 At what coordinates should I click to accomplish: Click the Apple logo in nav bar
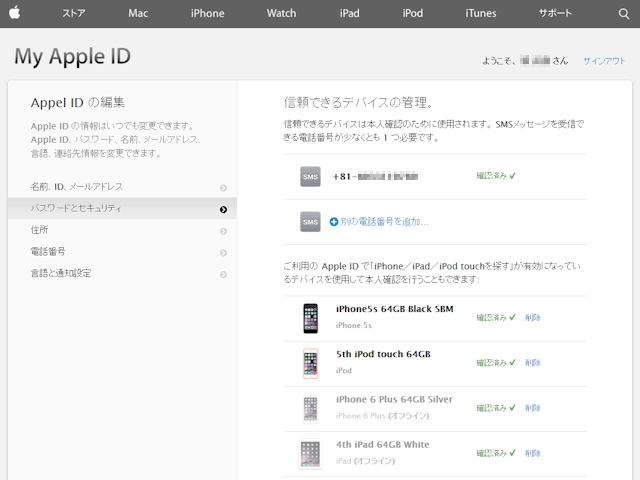click(x=15, y=13)
